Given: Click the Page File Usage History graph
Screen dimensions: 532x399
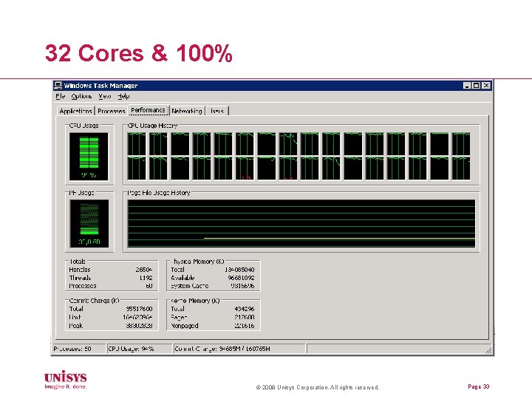Looking at the screenshot, I should (301, 223).
